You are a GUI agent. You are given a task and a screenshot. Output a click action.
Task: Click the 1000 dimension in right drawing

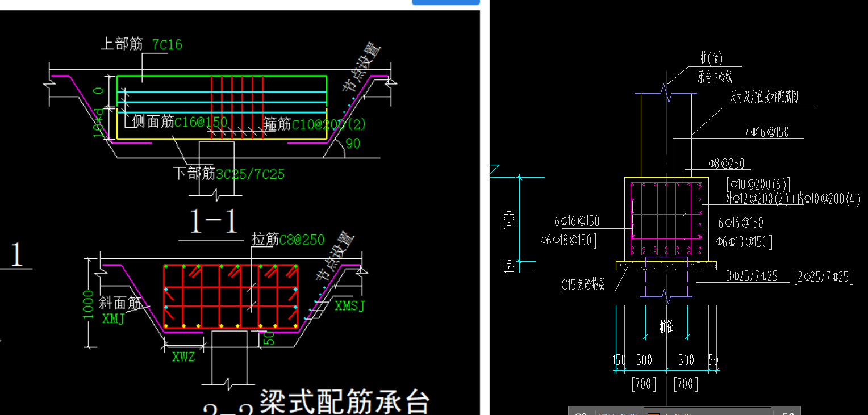[x=510, y=219]
